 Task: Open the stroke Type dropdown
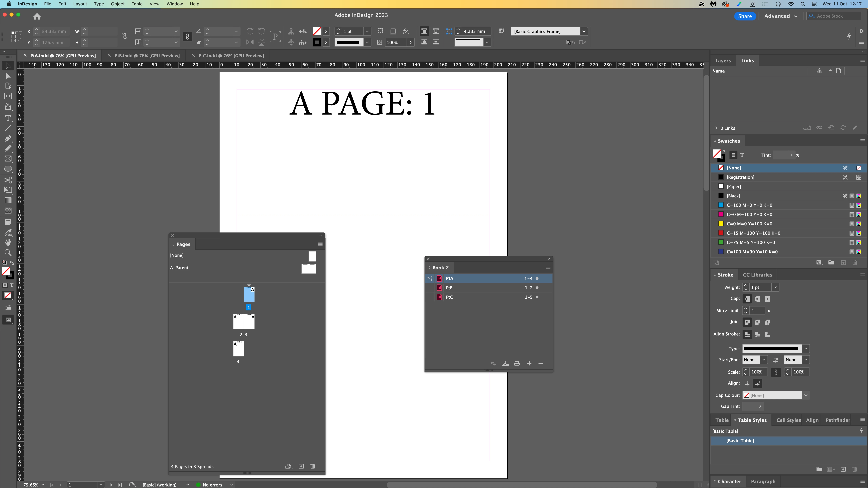click(x=806, y=349)
